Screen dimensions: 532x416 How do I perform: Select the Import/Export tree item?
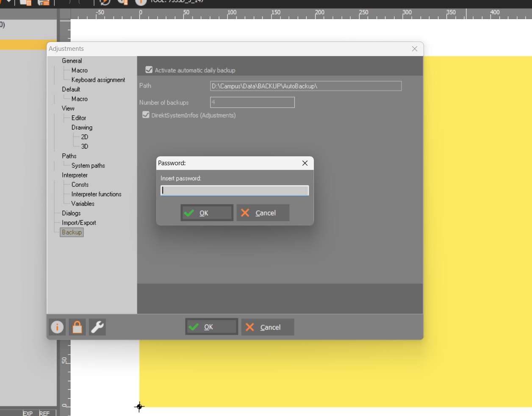point(79,223)
